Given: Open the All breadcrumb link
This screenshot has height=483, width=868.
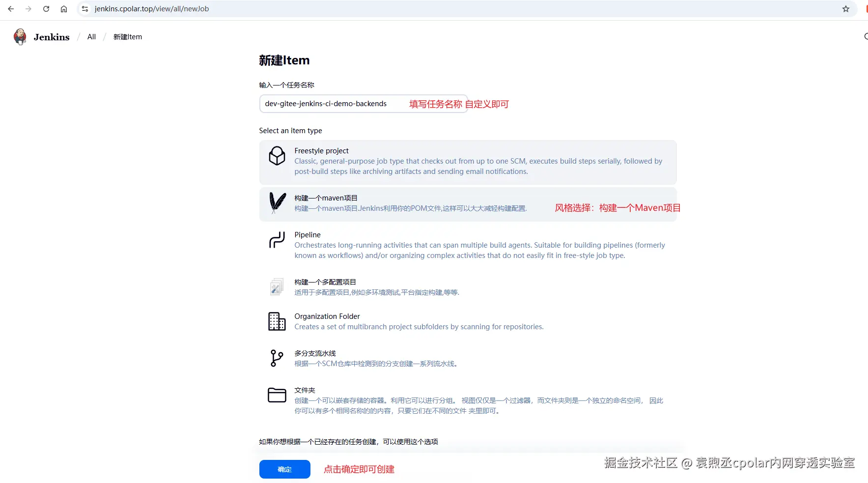Looking at the screenshot, I should [x=91, y=37].
